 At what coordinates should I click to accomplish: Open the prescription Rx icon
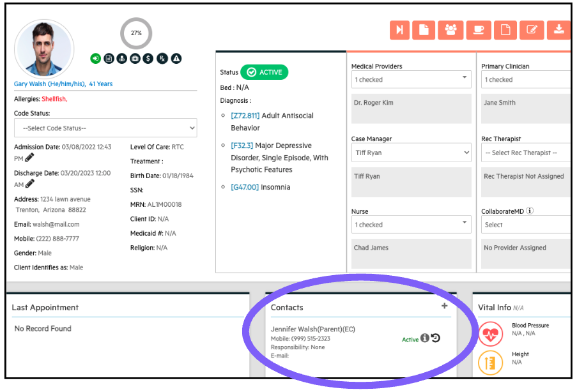pyautogui.click(x=162, y=59)
